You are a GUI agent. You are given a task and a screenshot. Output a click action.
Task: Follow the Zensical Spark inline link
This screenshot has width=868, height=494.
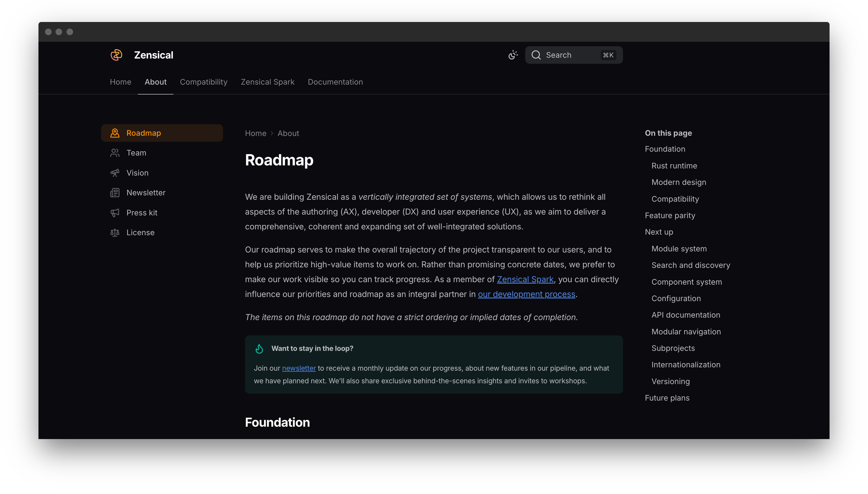pyautogui.click(x=525, y=279)
